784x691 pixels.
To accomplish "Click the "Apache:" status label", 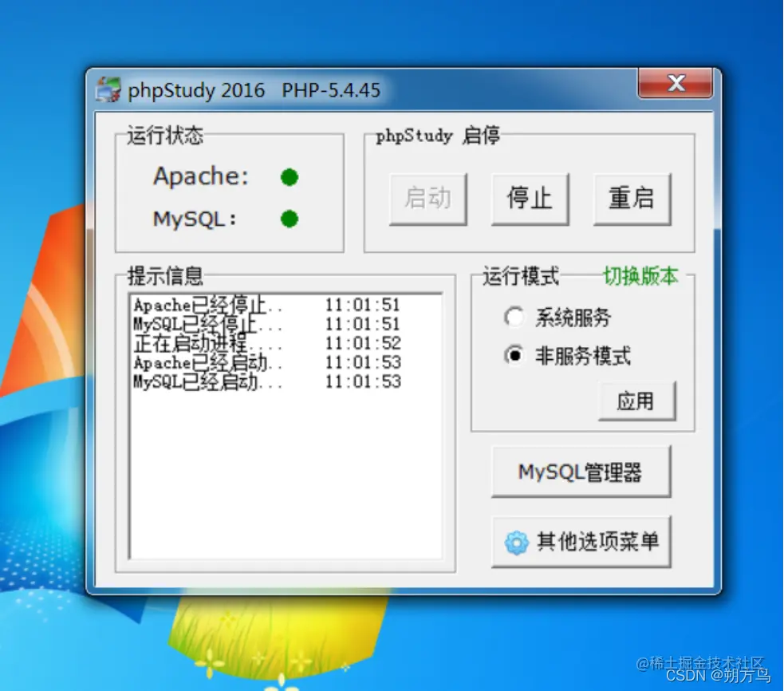I will click(201, 176).
